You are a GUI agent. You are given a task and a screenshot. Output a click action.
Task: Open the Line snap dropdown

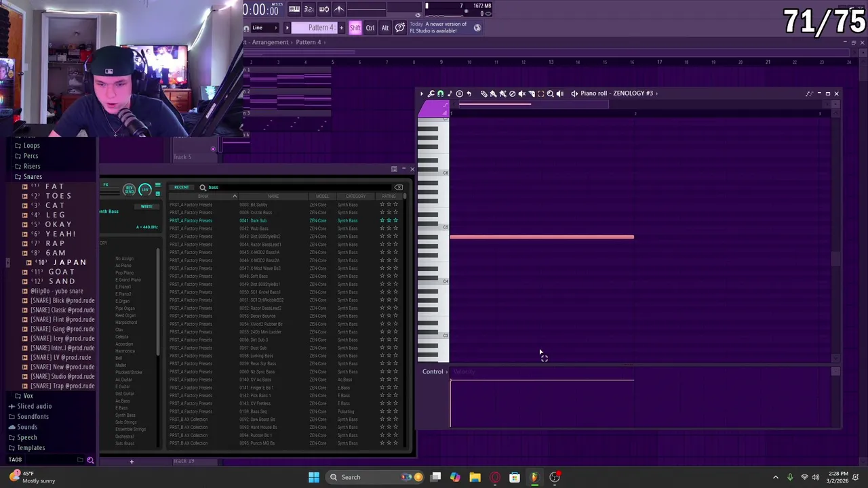click(x=265, y=28)
